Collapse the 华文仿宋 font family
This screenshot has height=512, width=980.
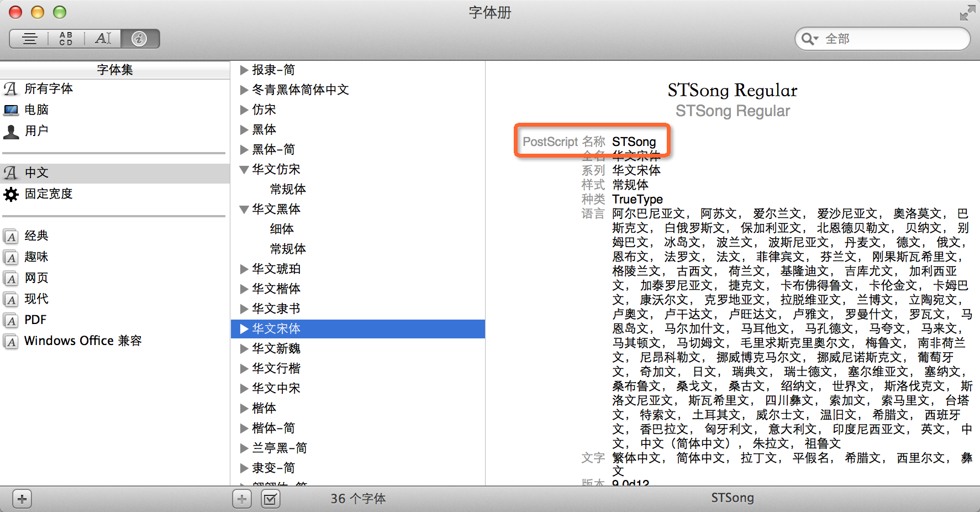[244, 170]
